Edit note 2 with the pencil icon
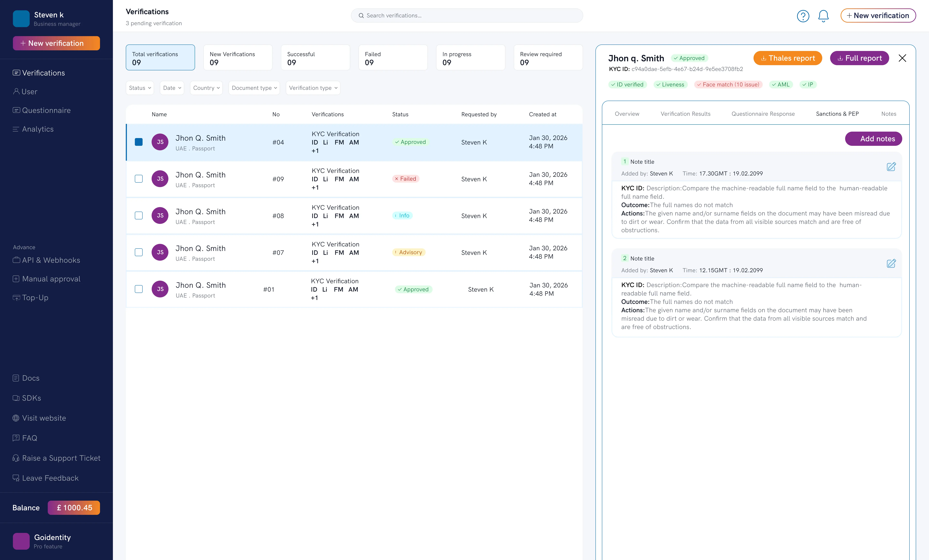This screenshot has height=560, width=929. pyautogui.click(x=891, y=264)
